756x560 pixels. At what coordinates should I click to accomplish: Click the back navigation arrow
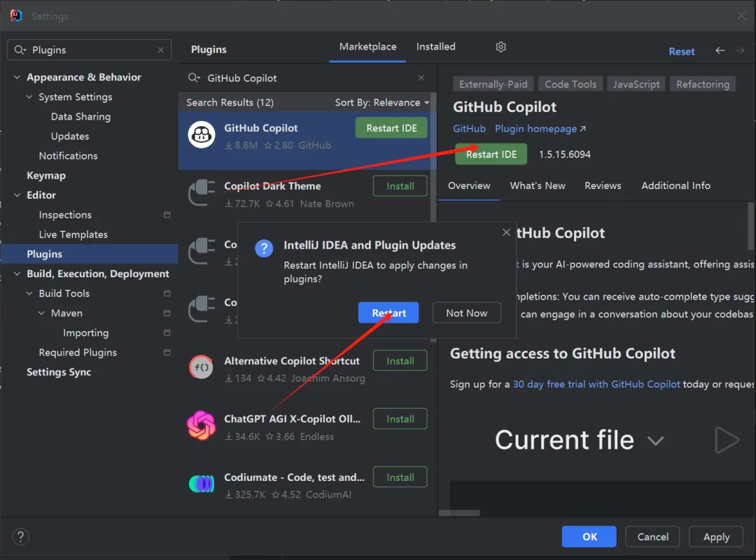point(720,50)
